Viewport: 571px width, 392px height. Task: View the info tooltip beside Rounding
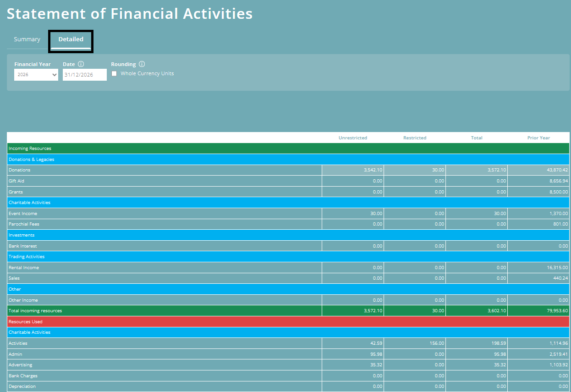[142, 64]
